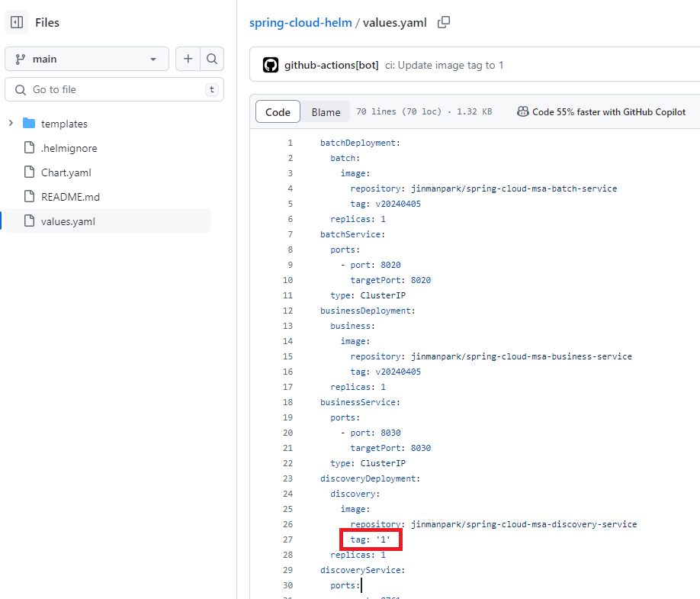Open 'Code 55% faster with GitHub Copilot' link

tap(609, 112)
